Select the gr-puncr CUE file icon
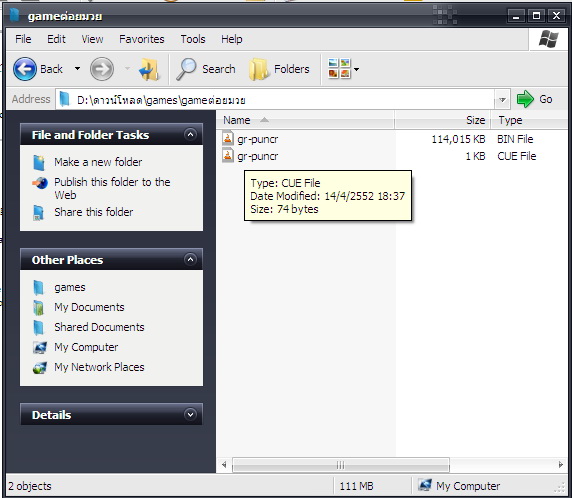The height and width of the screenshot is (498, 572). pyautogui.click(x=228, y=156)
